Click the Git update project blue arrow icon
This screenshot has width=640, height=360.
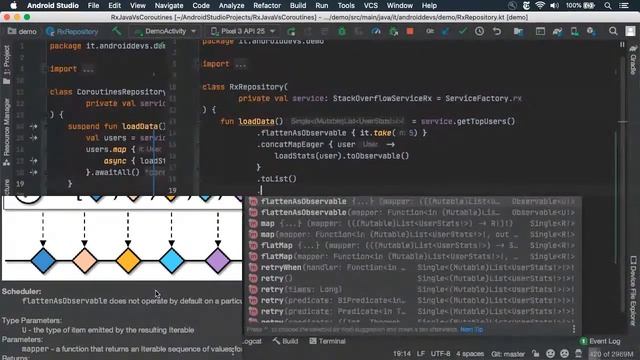click(445, 31)
